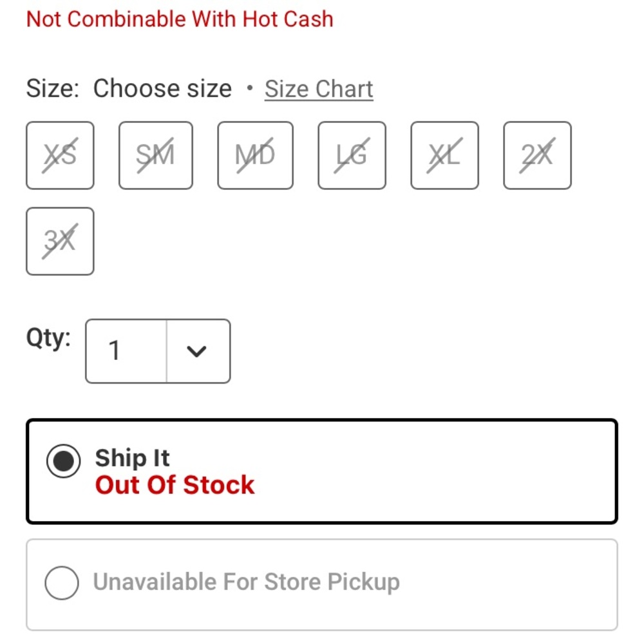The width and height of the screenshot is (644, 644).
Task: Click the Out Of Stock label
Action: (x=175, y=485)
